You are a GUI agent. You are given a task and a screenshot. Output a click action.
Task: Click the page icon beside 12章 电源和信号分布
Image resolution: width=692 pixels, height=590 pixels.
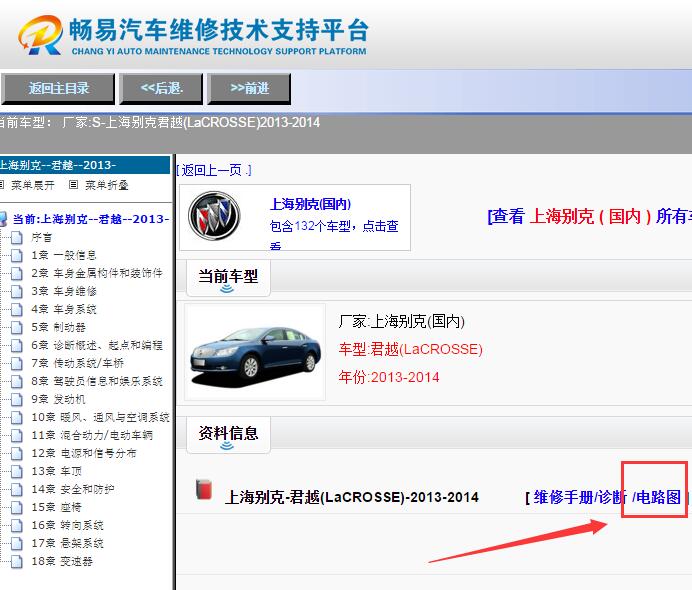(x=17, y=453)
